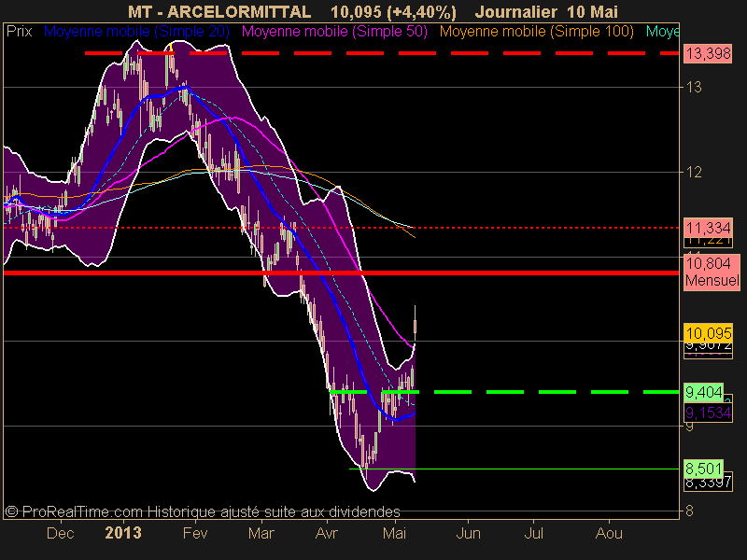Click the dashed red 13,398 resistance line
The height and width of the screenshot is (560, 747).
[x=382, y=53]
